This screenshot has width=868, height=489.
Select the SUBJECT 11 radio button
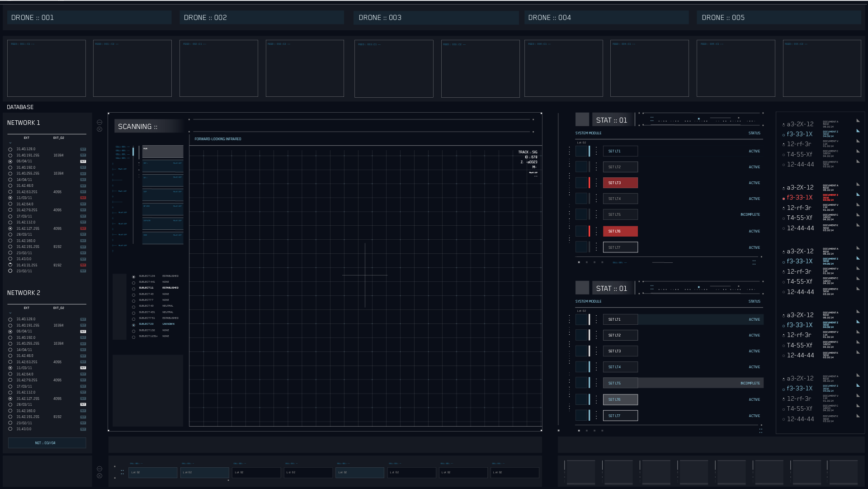pyautogui.click(x=133, y=289)
